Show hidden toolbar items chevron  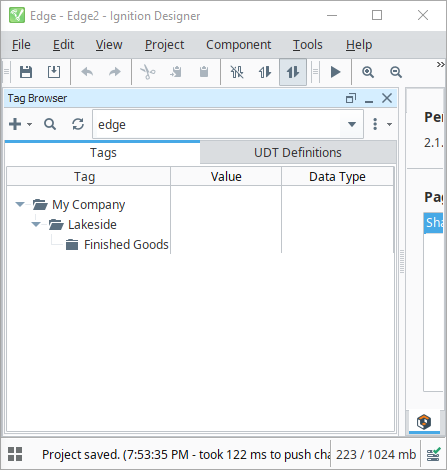tap(440, 64)
